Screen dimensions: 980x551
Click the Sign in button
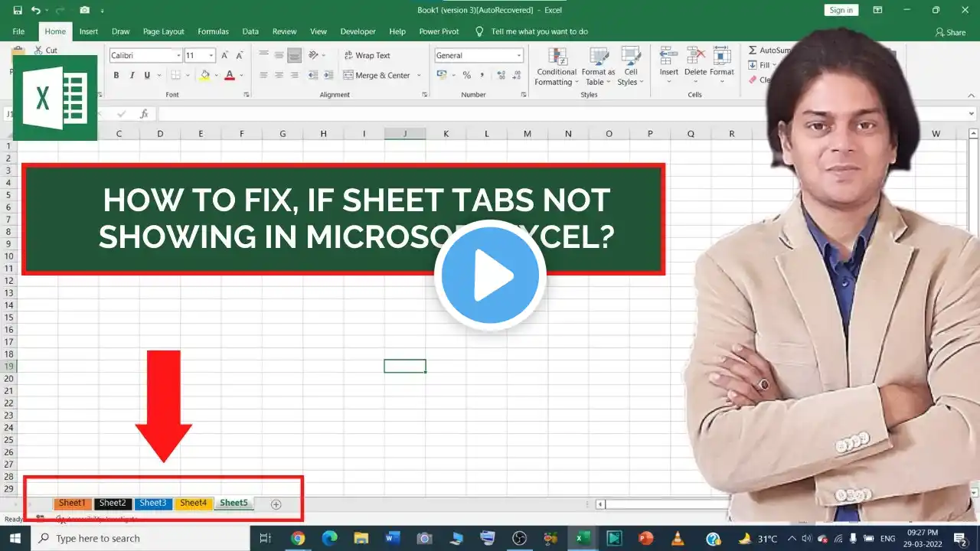coord(841,10)
